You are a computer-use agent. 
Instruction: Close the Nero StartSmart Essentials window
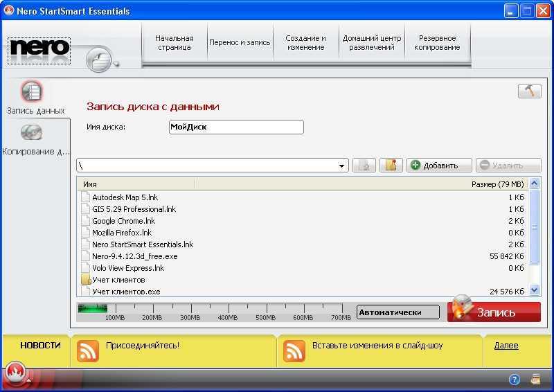(543, 11)
